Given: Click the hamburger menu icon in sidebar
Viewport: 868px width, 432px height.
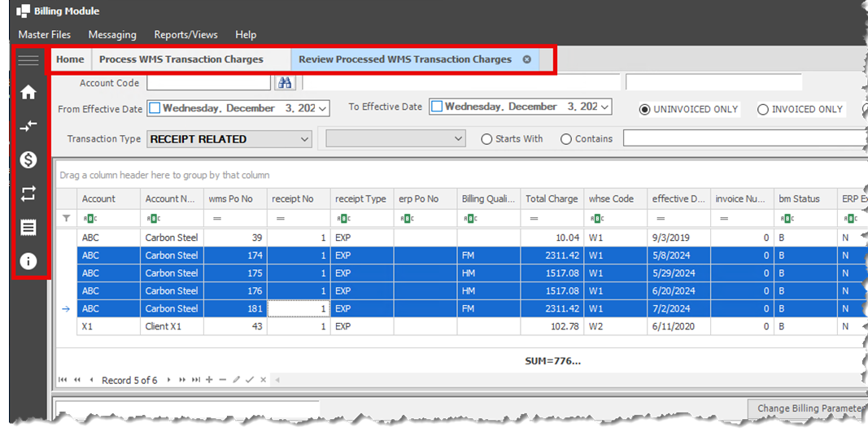Looking at the screenshot, I should [28, 60].
